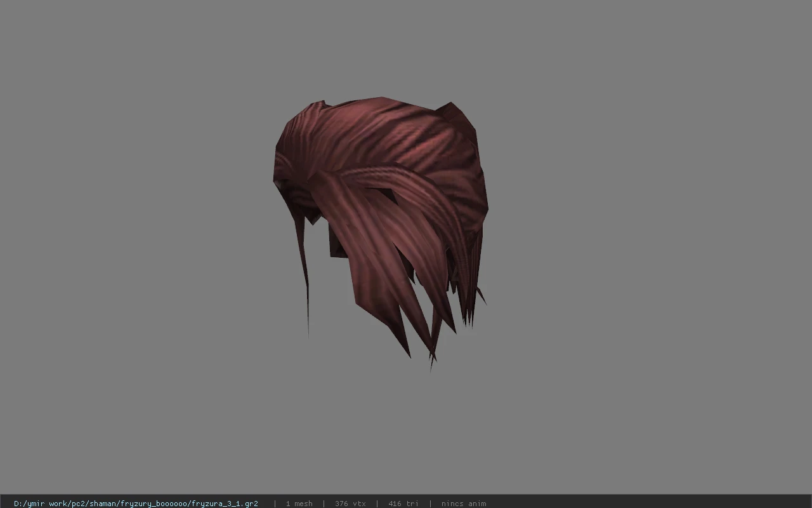Click the '416 tri' triangle count

click(403, 504)
